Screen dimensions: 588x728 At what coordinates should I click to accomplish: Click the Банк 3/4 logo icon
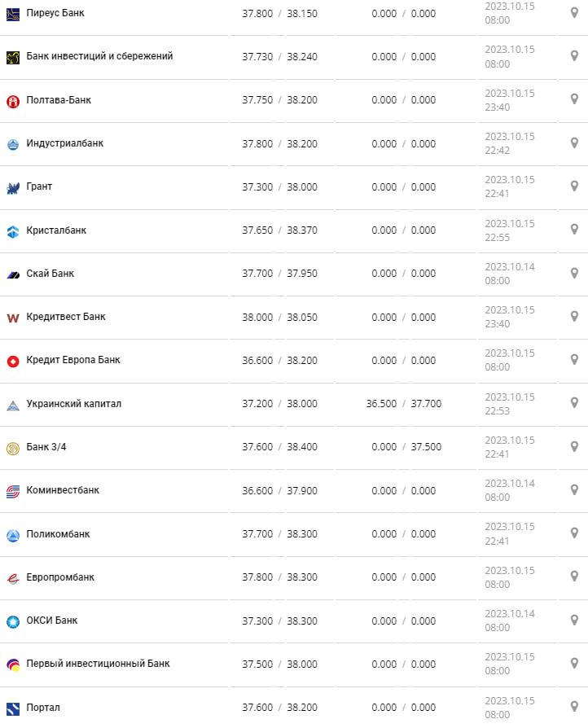[13, 448]
